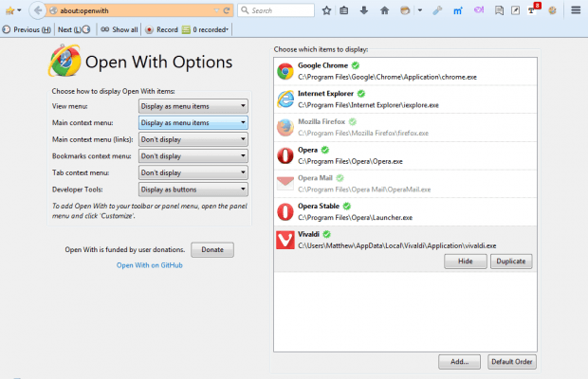Open the bookmarks list icon
Screen dimensions: 588x379
pos(344,10)
